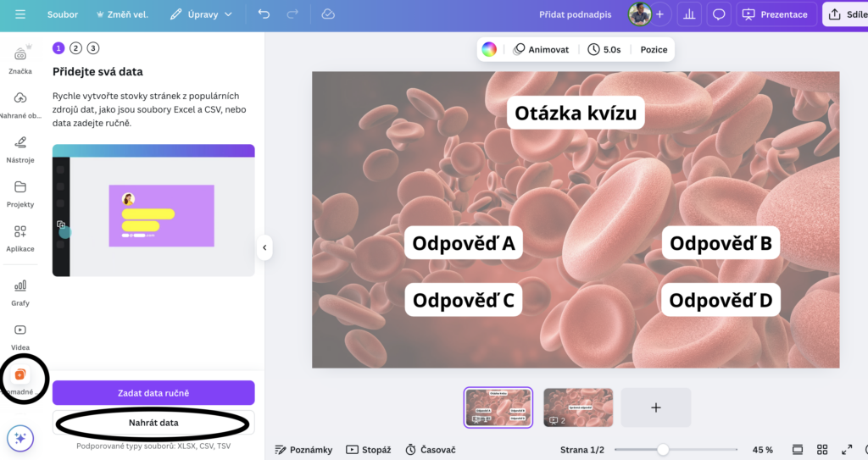Screen dimensions: 868x460
Task: Go to step 1 indicator
Action: pyautogui.click(x=58, y=48)
